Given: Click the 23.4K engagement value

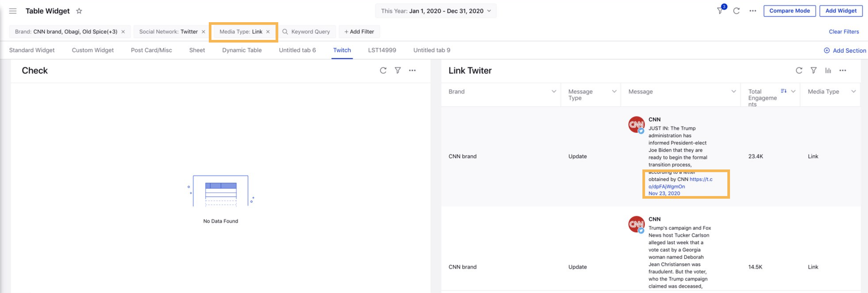Looking at the screenshot, I should tap(755, 157).
